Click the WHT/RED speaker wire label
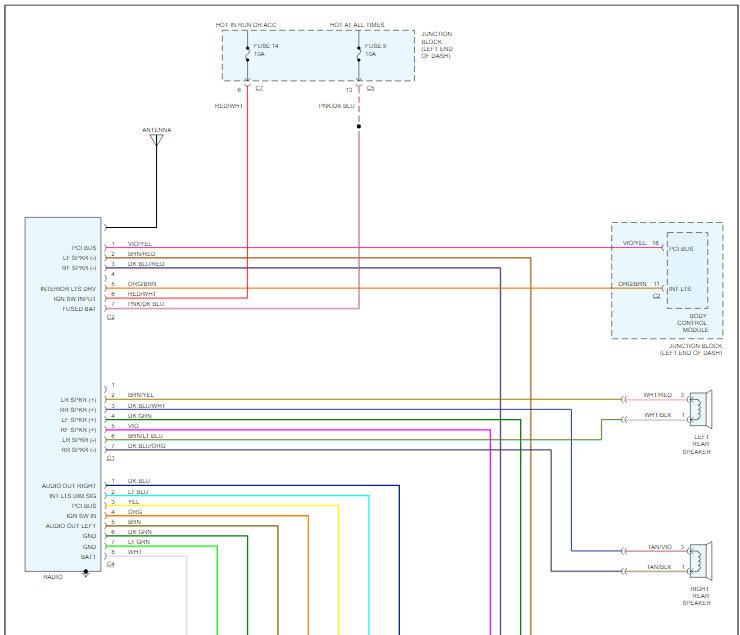This screenshot has width=740, height=635. coord(657,395)
